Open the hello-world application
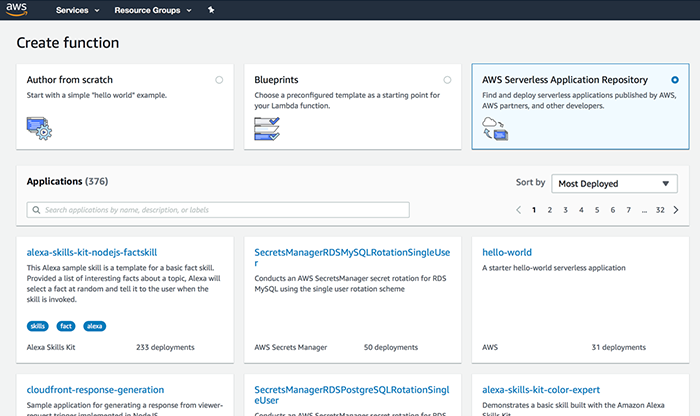 click(x=507, y=252)
